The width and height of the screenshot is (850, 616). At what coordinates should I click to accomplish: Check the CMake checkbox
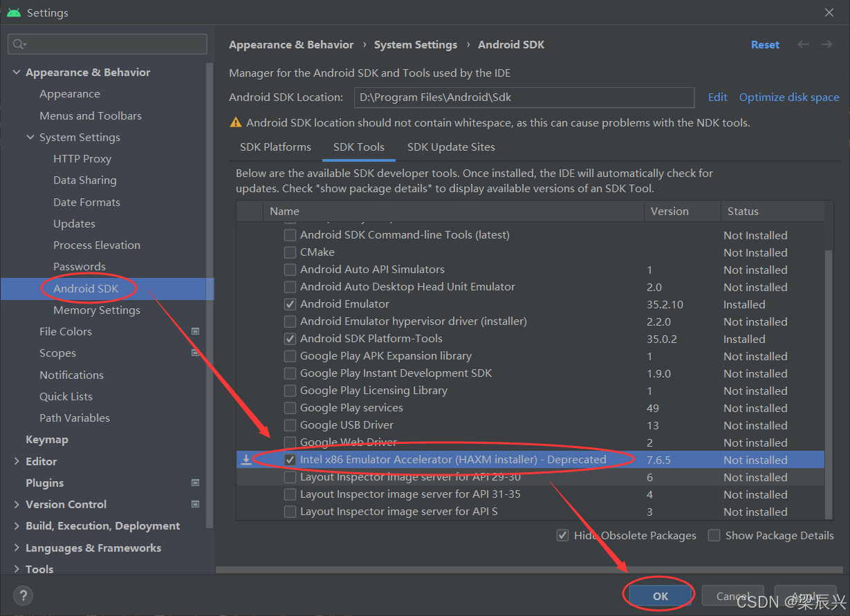pyautogui.click(x=290, y=252)
